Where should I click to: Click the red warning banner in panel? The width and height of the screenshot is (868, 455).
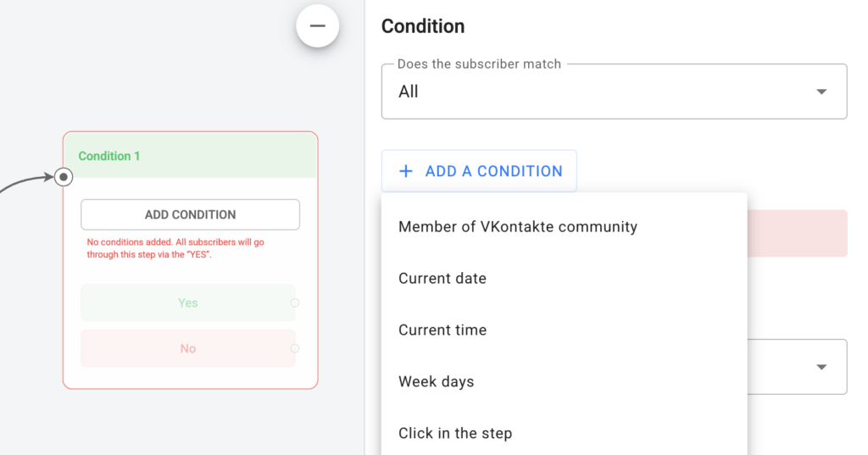pos(797,233)
